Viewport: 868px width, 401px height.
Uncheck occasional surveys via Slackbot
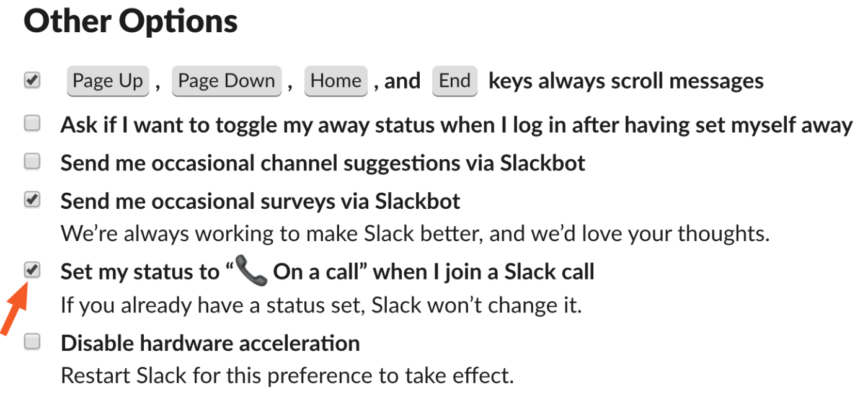coord(32,200)
